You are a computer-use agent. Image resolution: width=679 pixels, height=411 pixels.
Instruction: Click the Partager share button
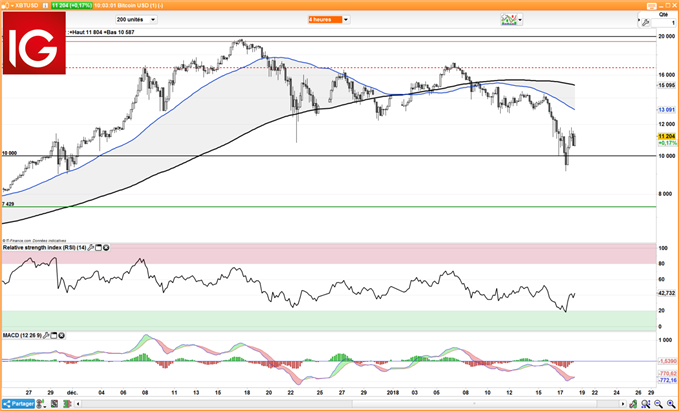[x=19, y=404]
